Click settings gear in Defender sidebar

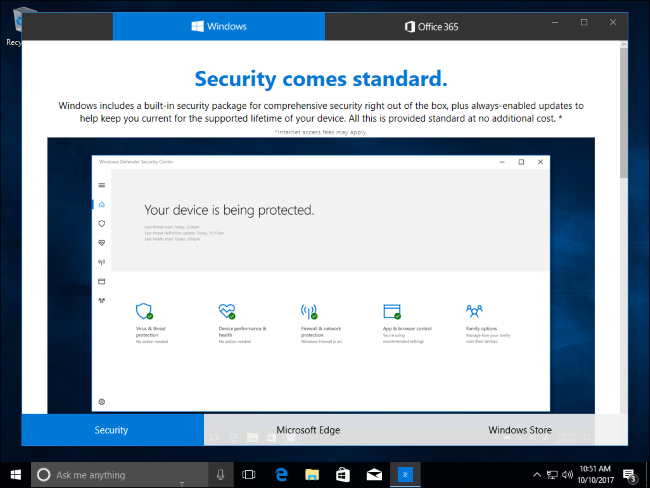tap(102, 402)
